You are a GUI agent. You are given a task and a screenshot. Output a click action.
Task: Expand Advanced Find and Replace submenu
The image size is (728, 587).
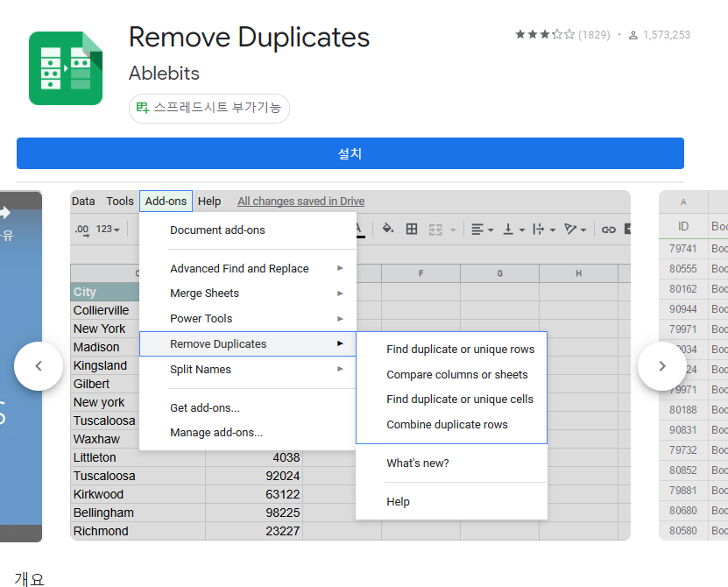tap(248, 268)
